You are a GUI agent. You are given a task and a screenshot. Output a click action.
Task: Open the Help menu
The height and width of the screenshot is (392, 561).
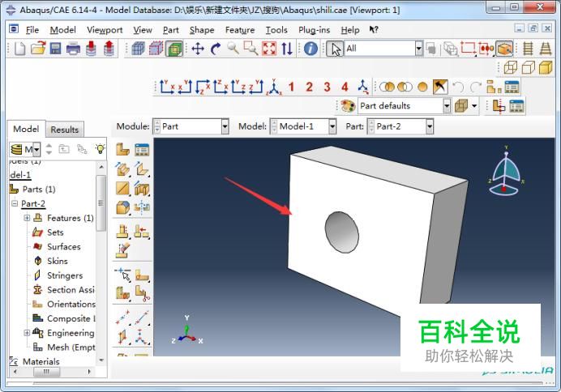[x=350, y=30]
